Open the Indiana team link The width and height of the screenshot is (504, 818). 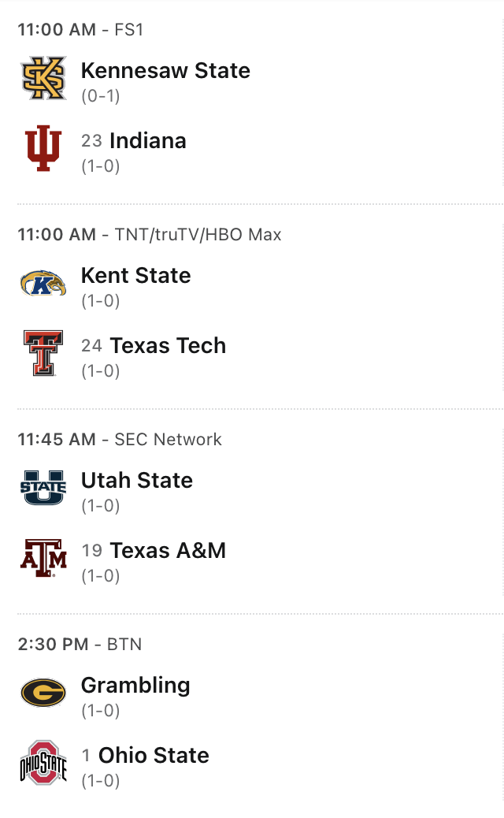click(148, 141)
